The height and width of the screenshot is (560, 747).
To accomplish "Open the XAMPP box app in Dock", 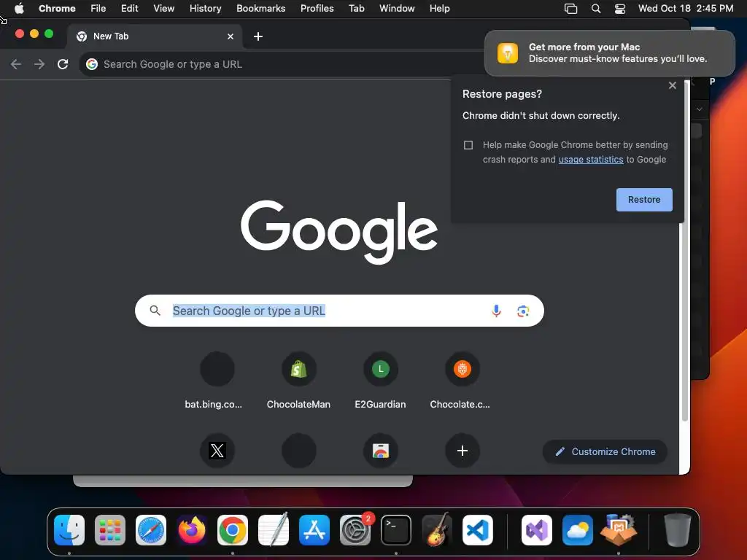I will tap(619, 530).
